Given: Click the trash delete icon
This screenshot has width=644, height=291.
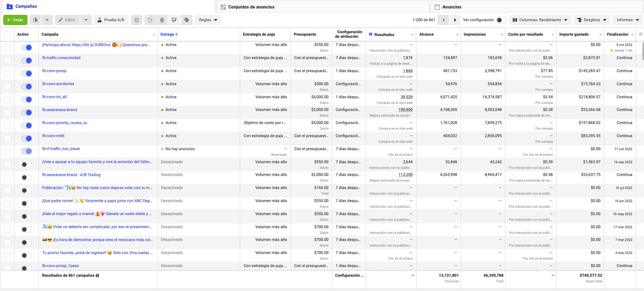Looking at the screenshot, I should click(x=162, y=20).
